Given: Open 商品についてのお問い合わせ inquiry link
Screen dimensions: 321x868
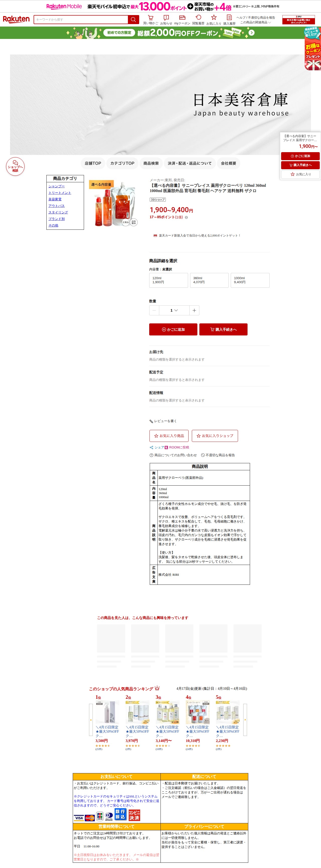Looking at the screenshot, I should point(173,455).
